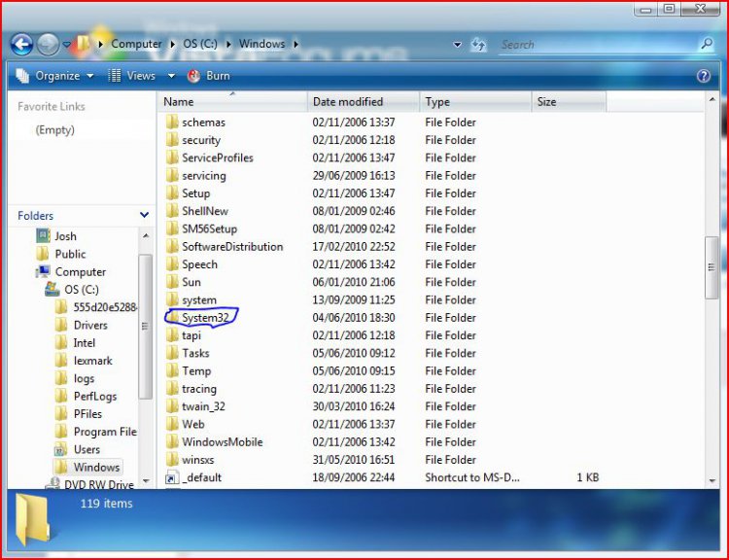Click the tracing folder icon

coord(172,388)
